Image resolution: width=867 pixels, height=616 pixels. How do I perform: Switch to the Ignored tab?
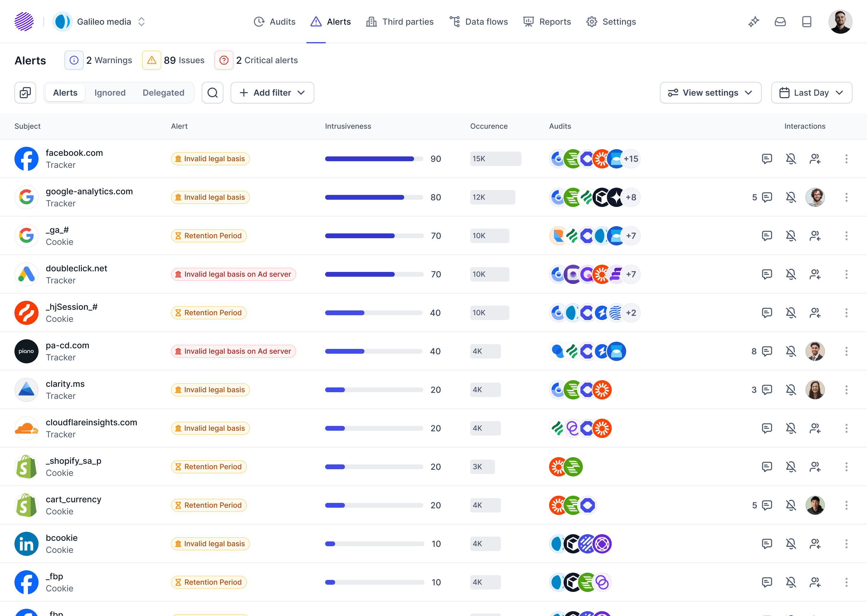[x=110, y=93]
